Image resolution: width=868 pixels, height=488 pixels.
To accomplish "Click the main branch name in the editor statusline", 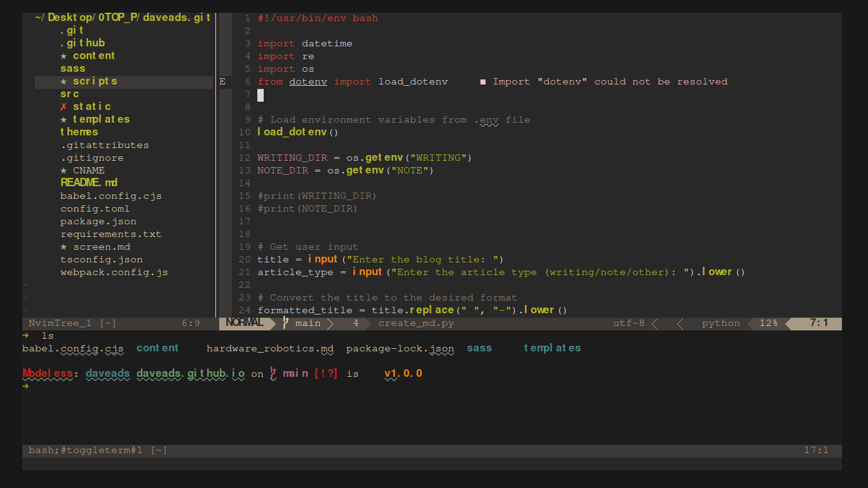I will [308, 323].
